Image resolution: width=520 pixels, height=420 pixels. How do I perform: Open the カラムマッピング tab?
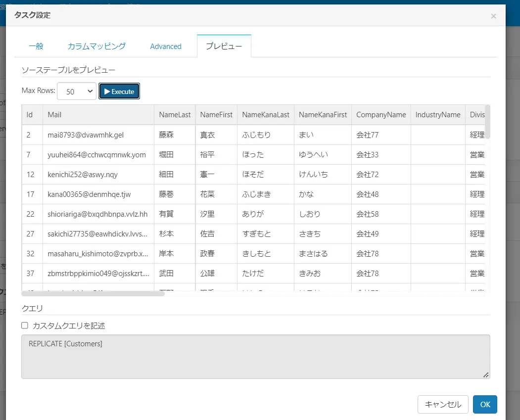[96, 46]
